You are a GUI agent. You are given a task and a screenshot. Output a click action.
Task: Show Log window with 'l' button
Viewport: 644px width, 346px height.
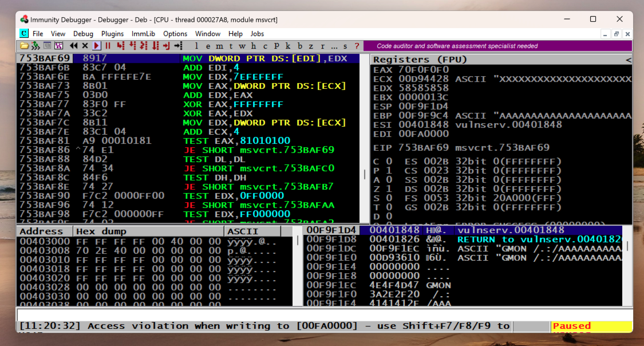point(196,46)
